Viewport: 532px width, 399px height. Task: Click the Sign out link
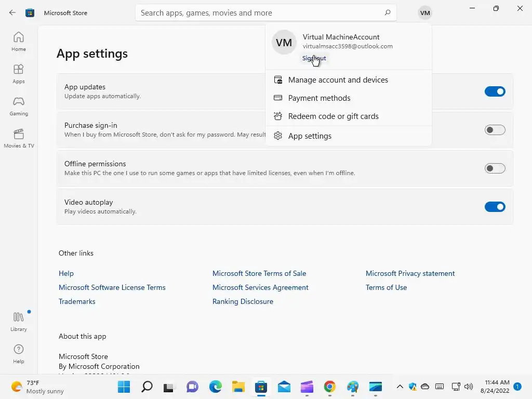click(x=314, y=58)
